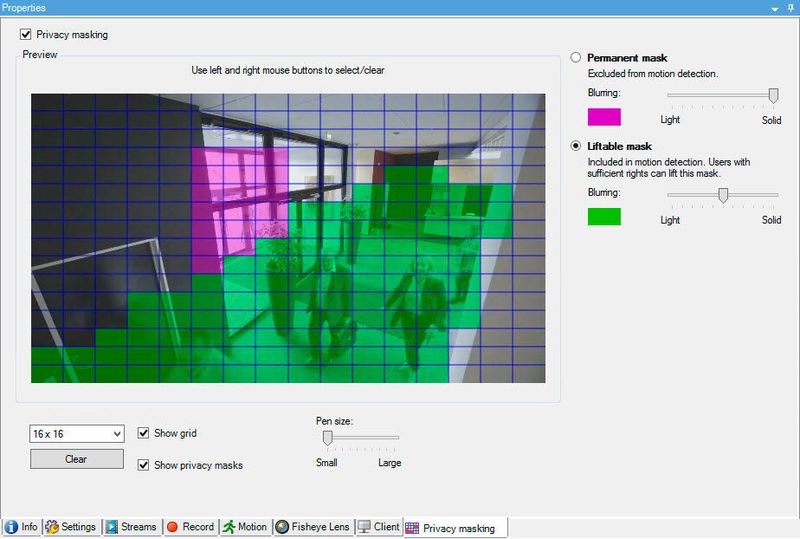The height and width of the screenshot is (539, 800).
Task: Open the Properties title bar dropdown arrow
Action: click(774, 9)
